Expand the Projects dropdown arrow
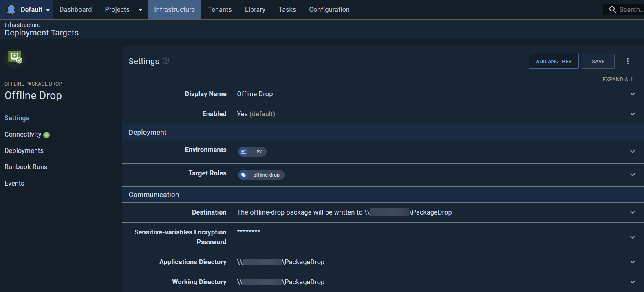The height and width of the screenshot is (292, 644). pyautogui.click(x=141, y=10)
